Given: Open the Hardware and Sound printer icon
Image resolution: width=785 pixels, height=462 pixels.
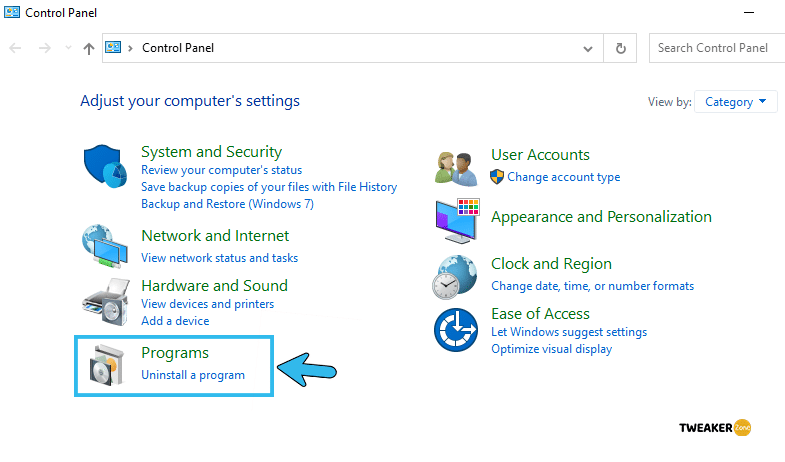Looking at the screenshot, I should 106,302.
